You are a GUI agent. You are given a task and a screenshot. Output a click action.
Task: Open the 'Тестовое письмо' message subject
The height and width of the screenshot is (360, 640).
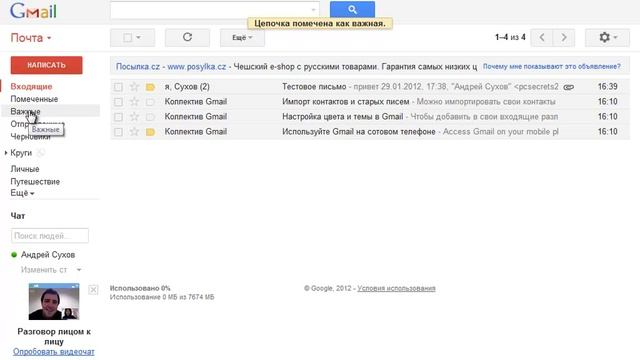314,87
